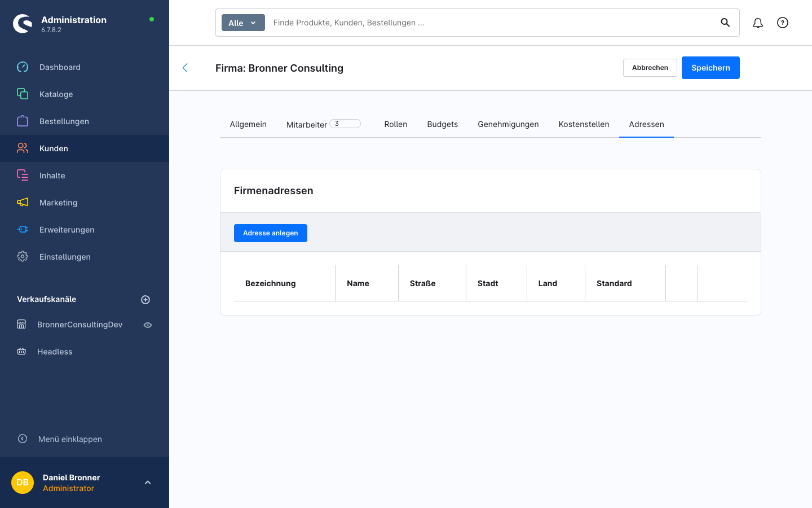Sort by Straße column header
812x508 pixels.
432,283
